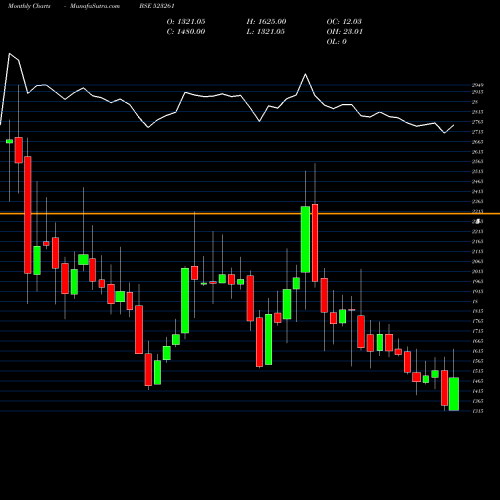The width and height of the screenshot is (500, 500).
Task: Click the price axis label 2165
Action: tap(478, 242)
